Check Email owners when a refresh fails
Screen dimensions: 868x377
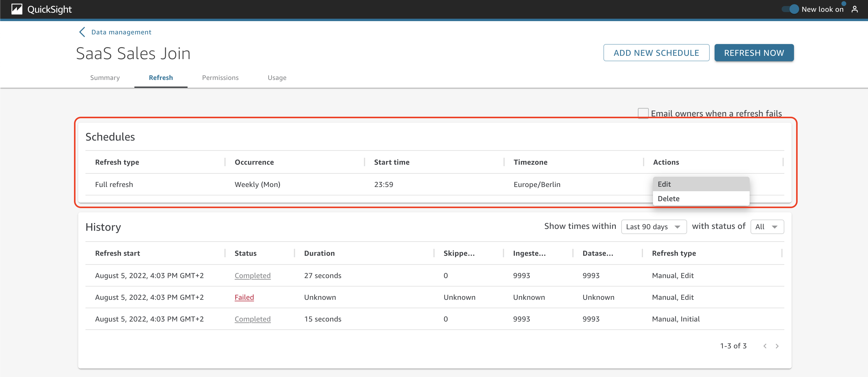click(643, 113)
